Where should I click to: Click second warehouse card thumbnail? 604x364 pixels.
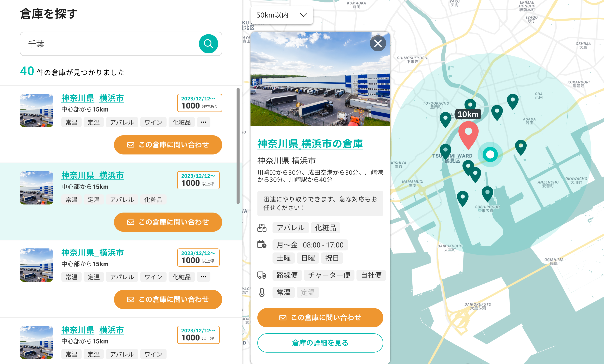pos(37,188)
